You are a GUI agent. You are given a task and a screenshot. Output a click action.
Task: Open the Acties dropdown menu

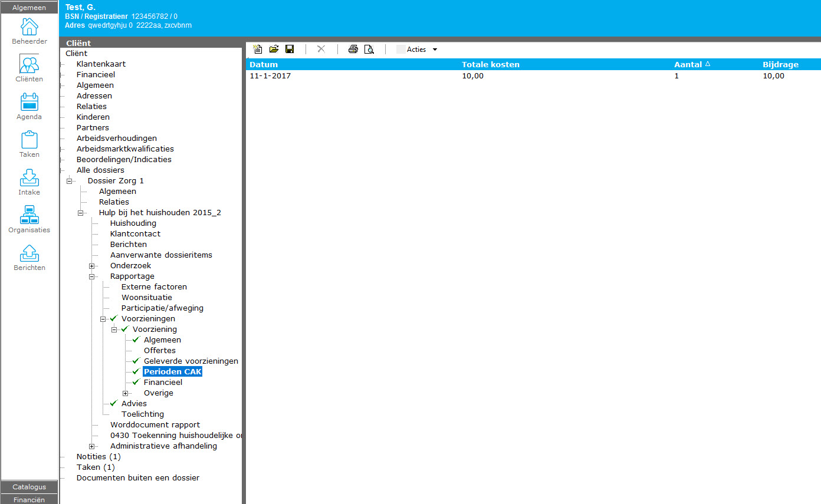(x=418, y=50)
